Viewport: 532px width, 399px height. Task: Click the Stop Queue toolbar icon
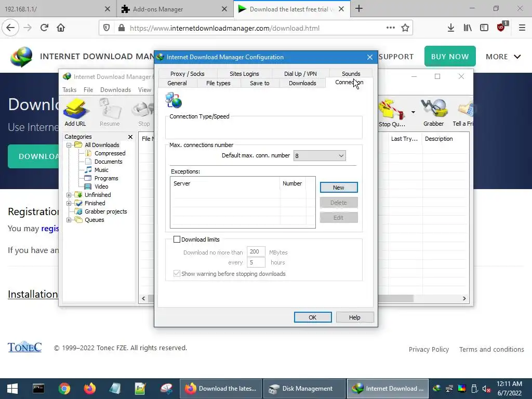click(392, 113)
